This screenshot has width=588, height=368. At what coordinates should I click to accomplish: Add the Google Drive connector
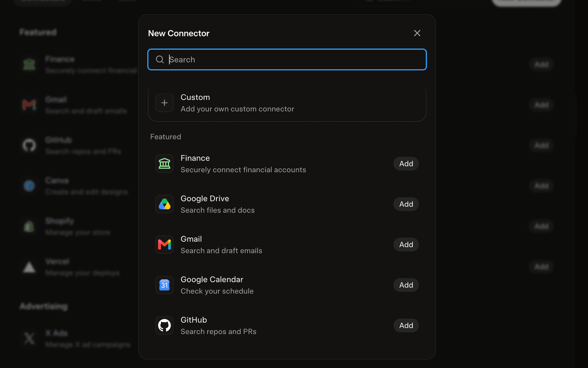click(x=406, y=204)
